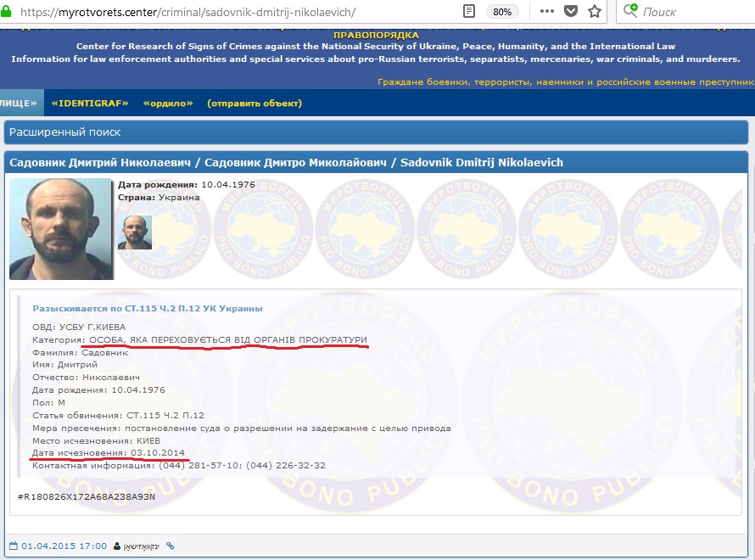755x560 pixels.
Task: Open the (отправить объект) menu link
Action: [254, 104]
